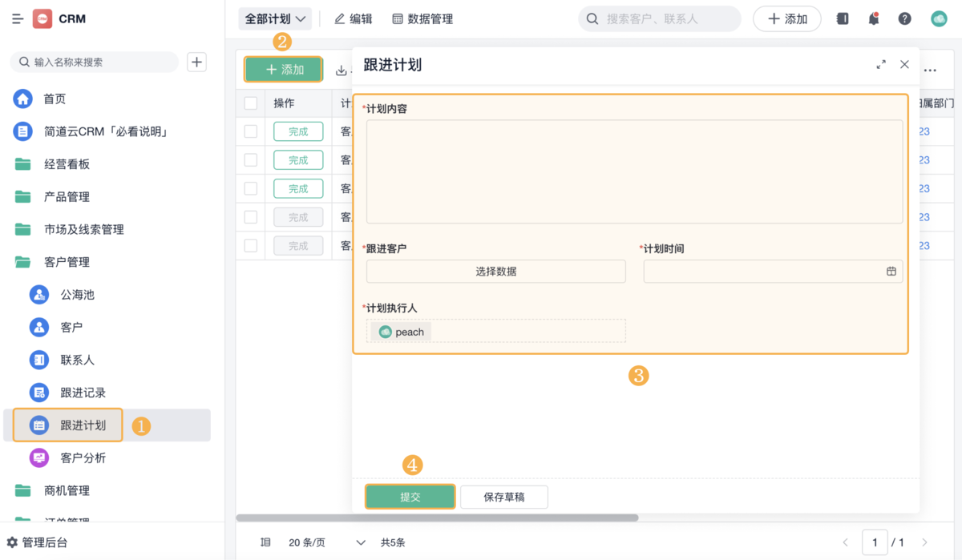Open 数据管理 in the top toolbar
This screenshot has height=560, width=962.
[422, 18]
